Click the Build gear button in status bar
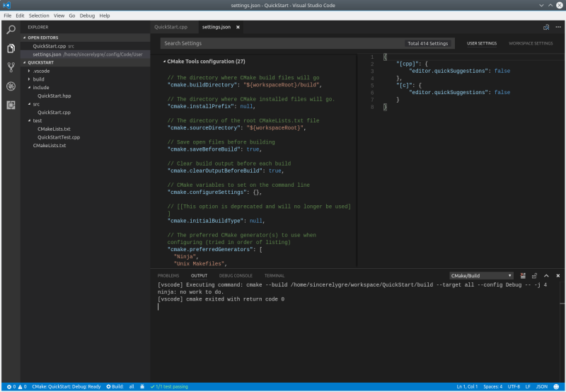Image resolution: width=566 pixels, height=392 pixels. pyautogui.click(x=115, y=386)
